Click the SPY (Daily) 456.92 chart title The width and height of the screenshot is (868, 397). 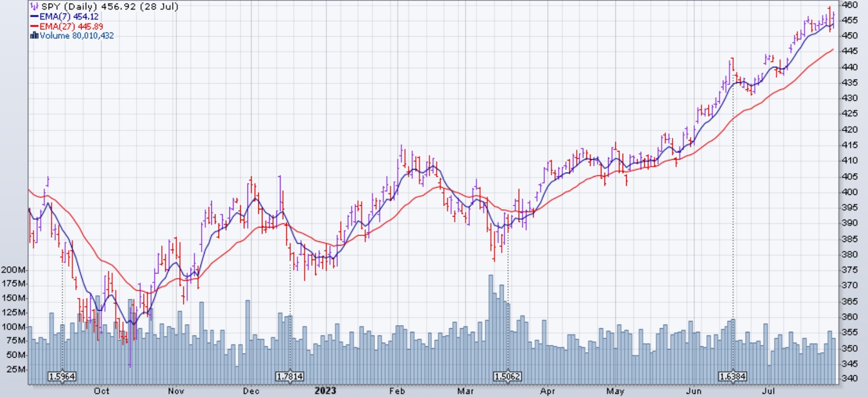[110, 7]
